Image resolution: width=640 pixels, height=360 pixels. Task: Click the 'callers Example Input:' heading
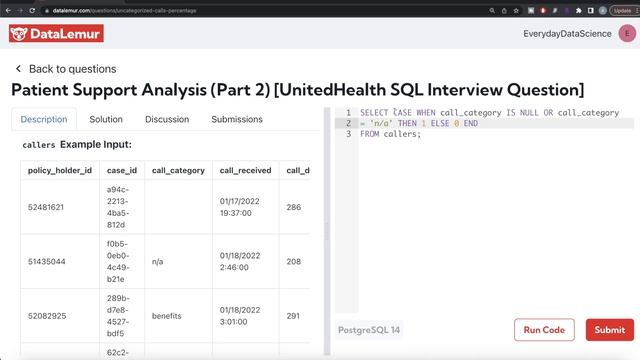77,144
